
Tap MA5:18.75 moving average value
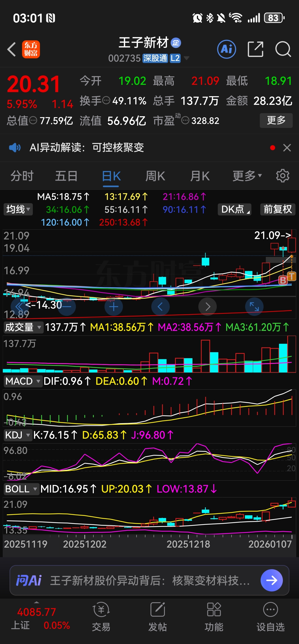click(x=63, y=197)
